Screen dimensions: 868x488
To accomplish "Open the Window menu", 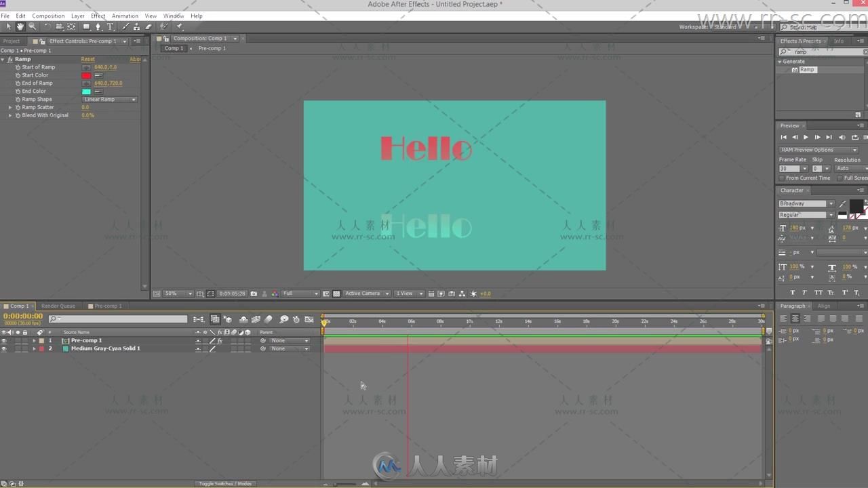I will (174, 16).
